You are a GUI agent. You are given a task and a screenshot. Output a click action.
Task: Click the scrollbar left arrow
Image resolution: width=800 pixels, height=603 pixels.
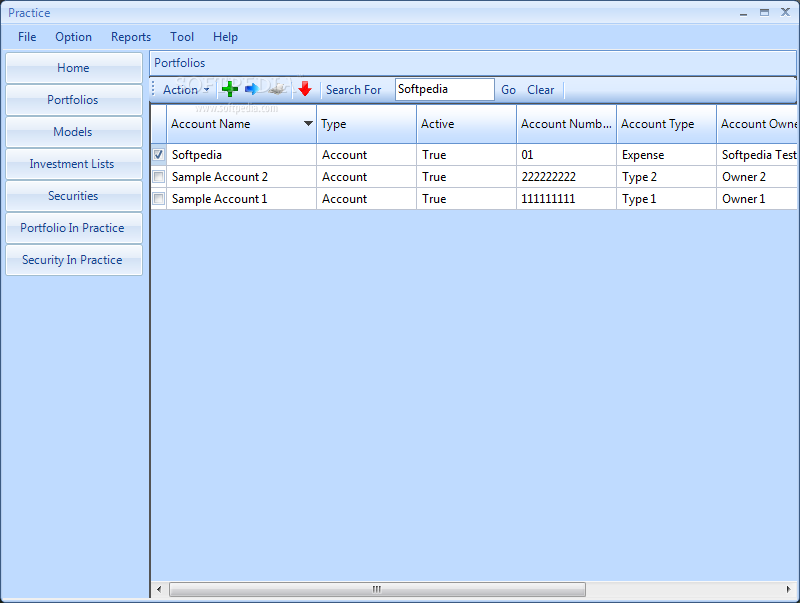pyautogui.click(x=159, y=589)
